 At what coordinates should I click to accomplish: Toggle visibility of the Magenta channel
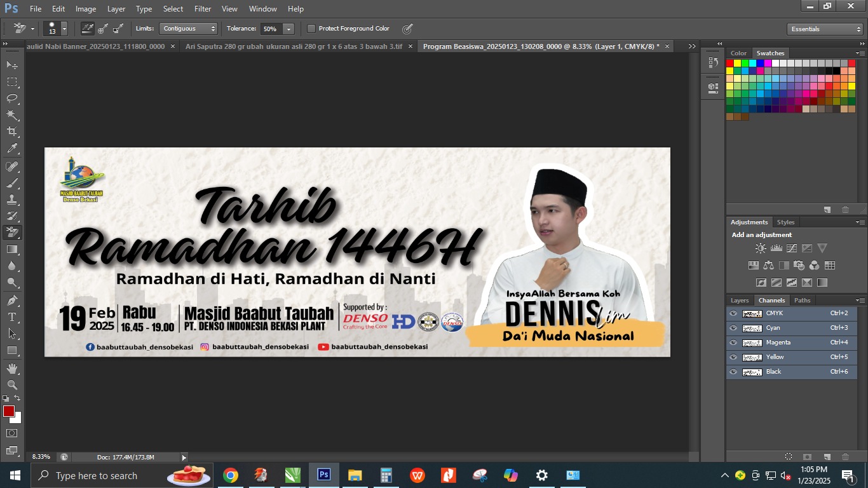[733, 342]
